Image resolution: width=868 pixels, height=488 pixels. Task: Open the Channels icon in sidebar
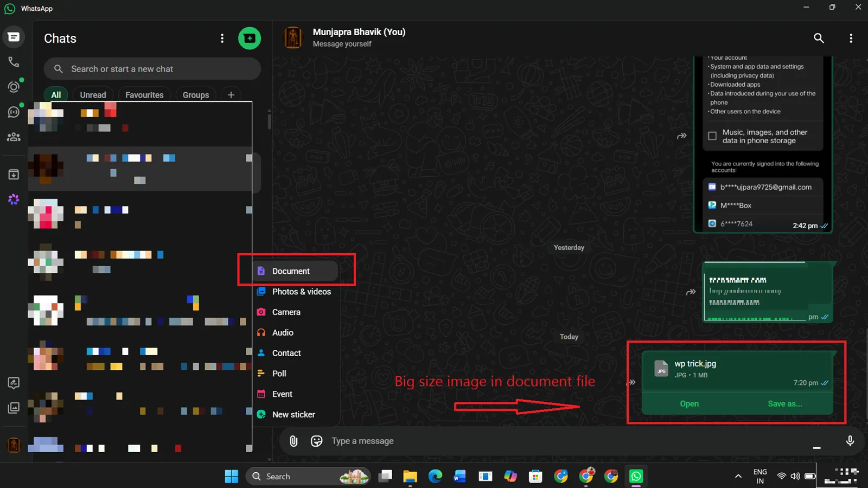[14, 112]
